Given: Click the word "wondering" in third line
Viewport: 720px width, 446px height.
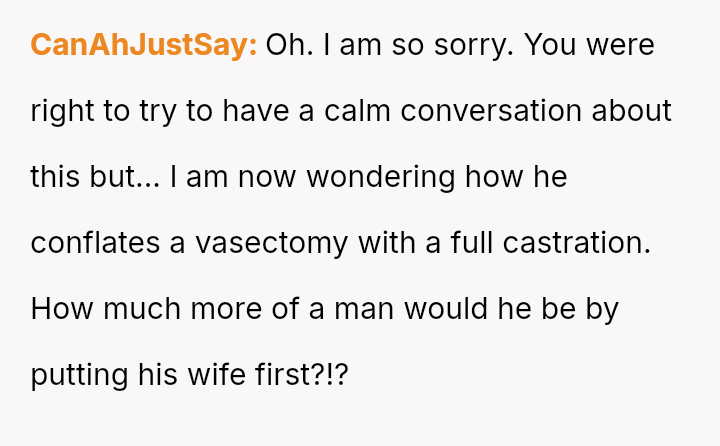Looking at the screenshot, I should 381,177.
